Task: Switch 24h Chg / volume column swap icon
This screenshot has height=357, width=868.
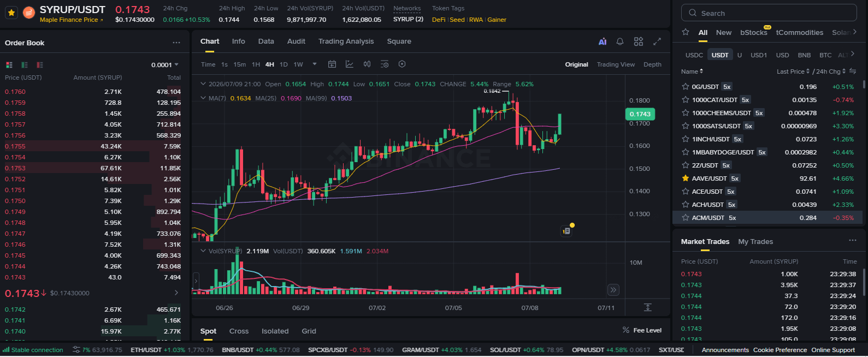Action: (x=852, y=72)
